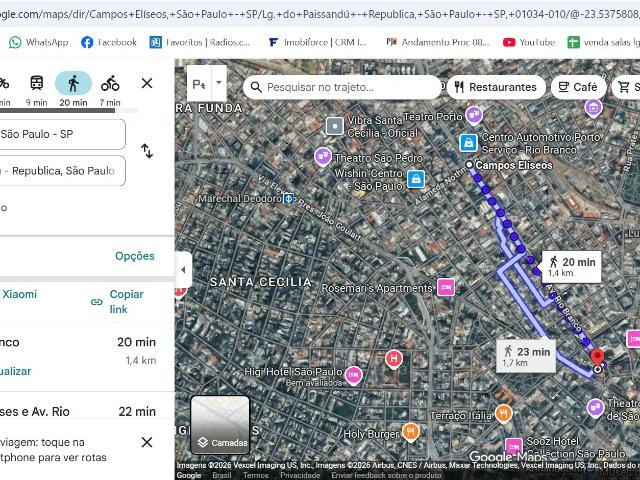Filter by Café
The width and height of the screenshot is (640, 480).
click(x=578, y=87)
